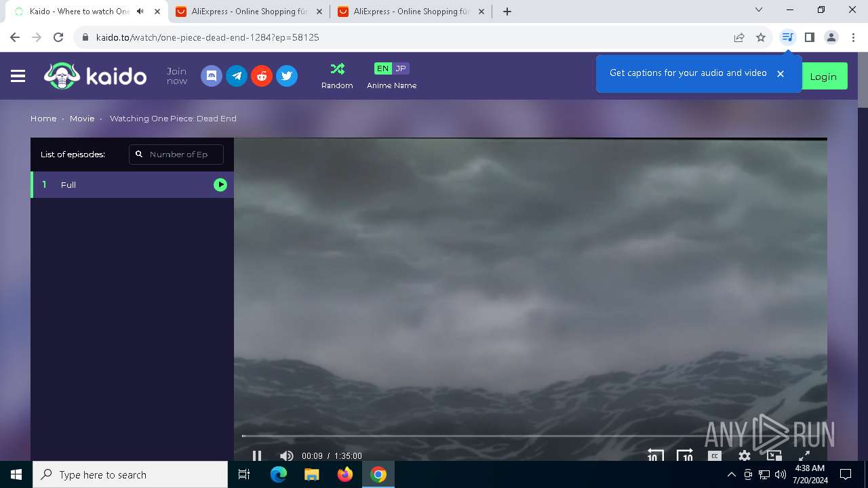Open a new browser tab
Viewport: 868px width, 488px height.
pyautogui.click(x=507, y=12)
